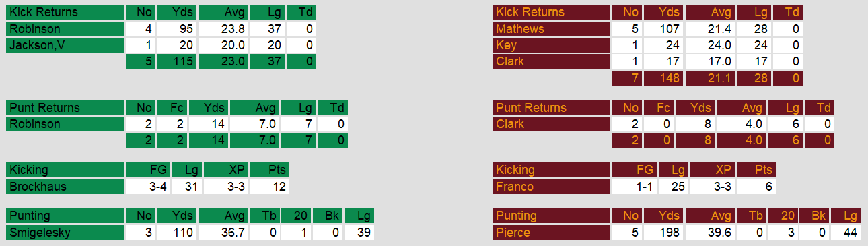Click kicker Franco name cell
This screenshot has height=246, width=868.
[551, 187]
